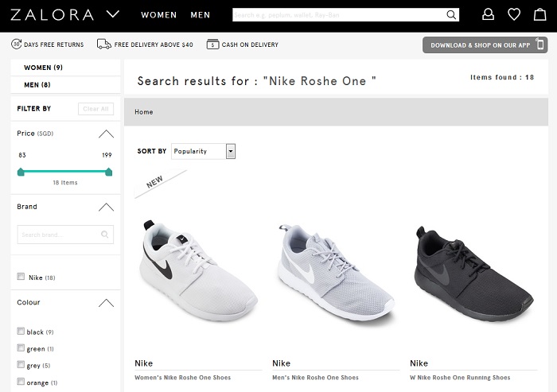Collapse the Brand filter section
The height and width of the screenshot is (392, 557).
point(106,208)
